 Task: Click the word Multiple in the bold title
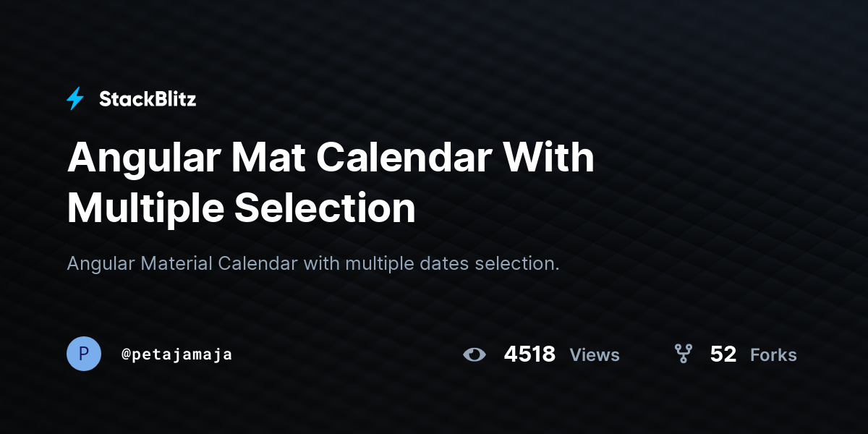(x=144, y=208)
